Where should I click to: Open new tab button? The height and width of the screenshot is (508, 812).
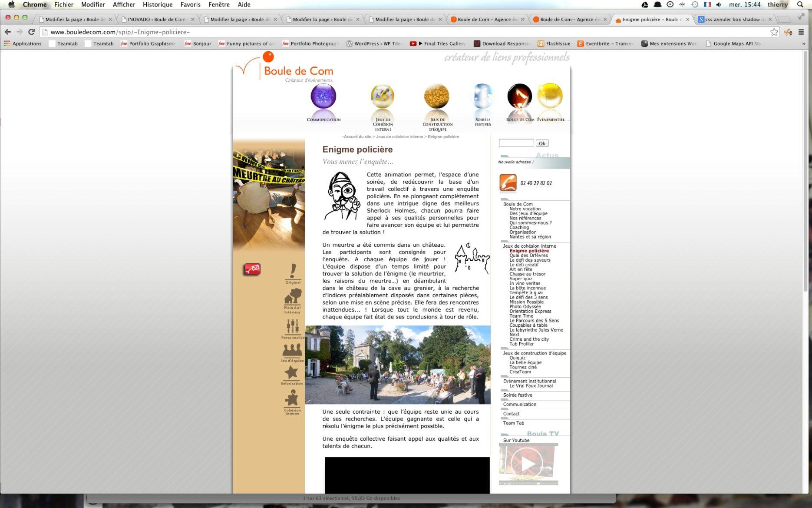pyautogui.click(x=784, y=19)
